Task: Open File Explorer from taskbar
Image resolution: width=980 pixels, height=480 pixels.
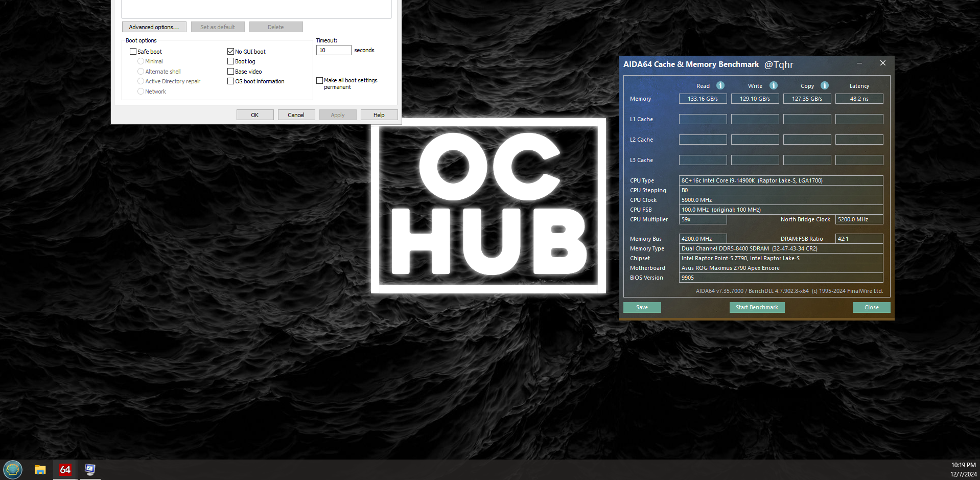Action: coord(40,470)
